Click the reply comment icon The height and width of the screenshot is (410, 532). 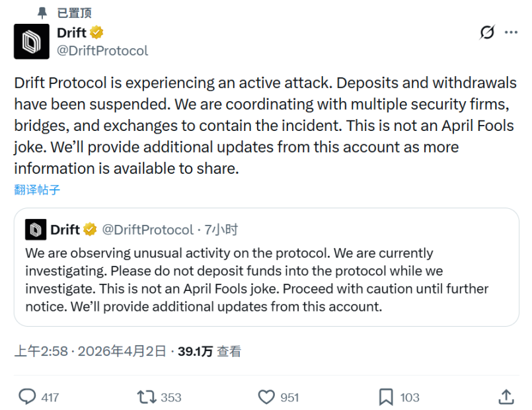click(27, 397)
